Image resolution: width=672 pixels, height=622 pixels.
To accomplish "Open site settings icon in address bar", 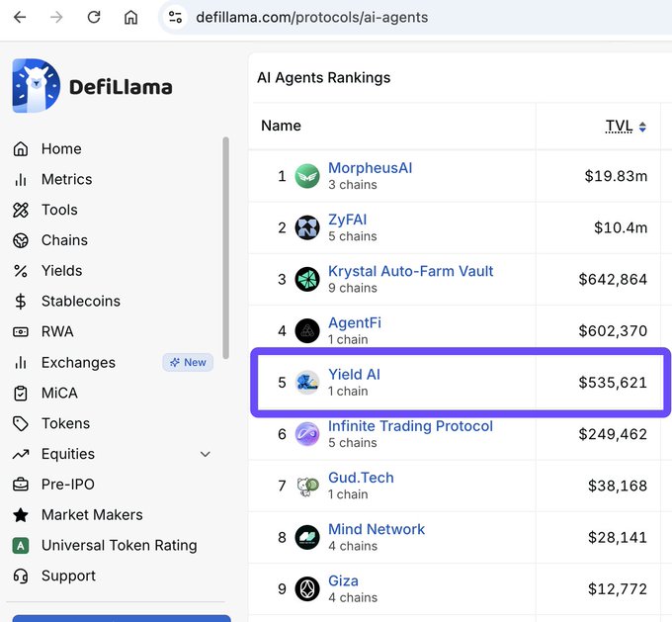I will tap(175, 17).
